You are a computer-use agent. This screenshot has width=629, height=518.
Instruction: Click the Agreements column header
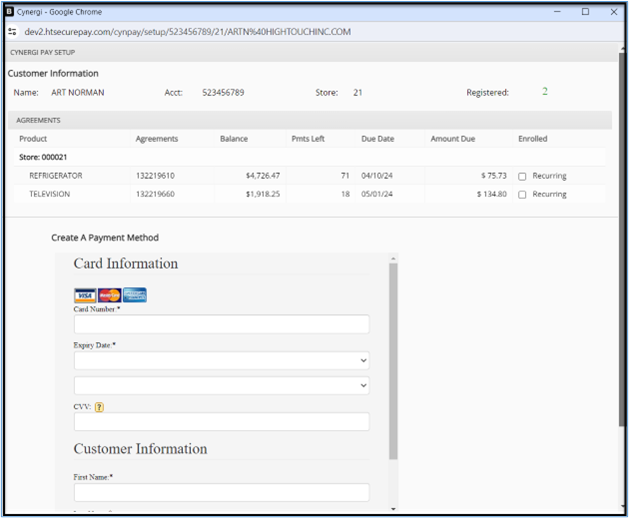[x=157, y=139]
